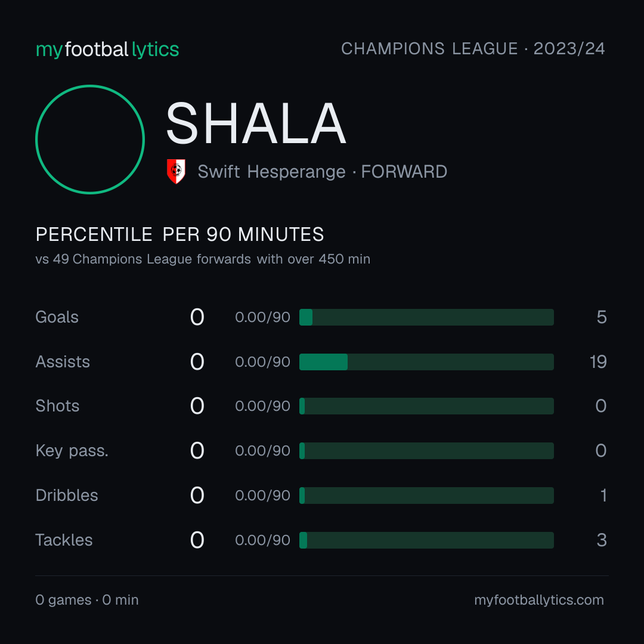Image resolution: width=644 pixels, height=644 pixels.
Task: Select the 0 games 0 min footer text
Action: [x=86, y=600]
